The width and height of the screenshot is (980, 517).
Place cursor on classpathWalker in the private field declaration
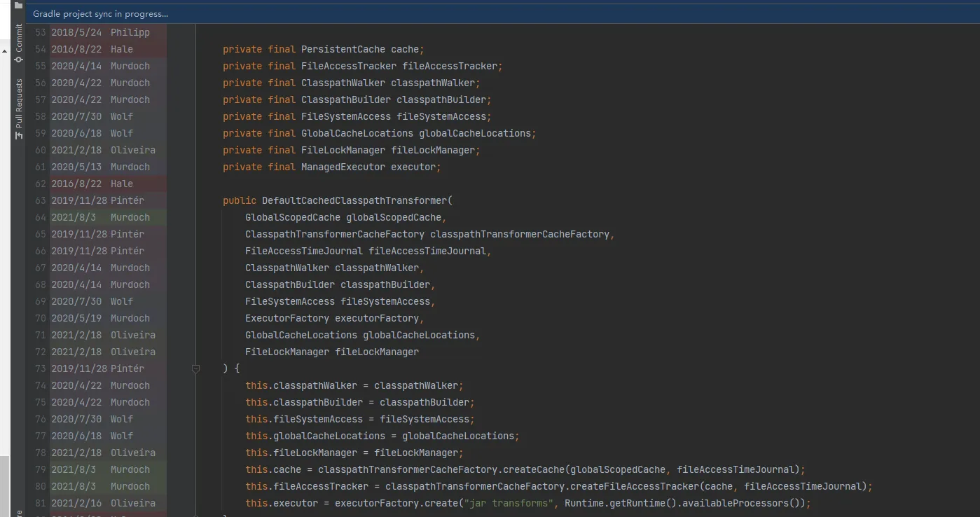coord(433,83)
